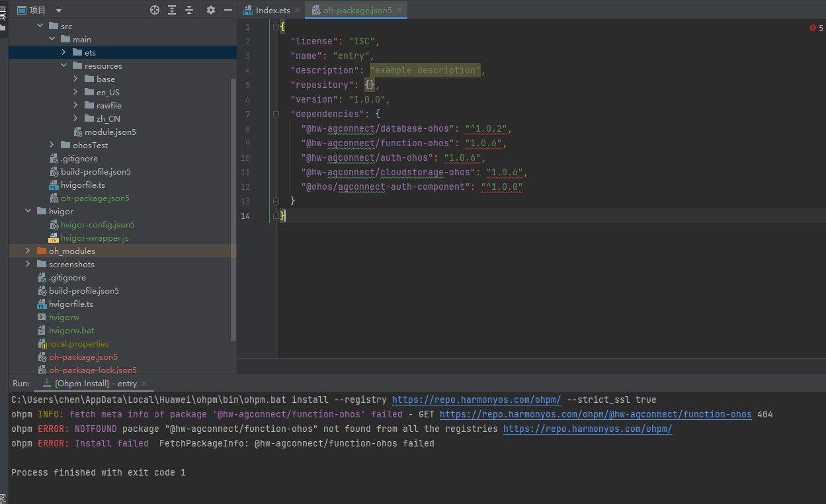Open the registry link on NOTFOUND error line
Viewport: 826px width, 504px height.
click(x=588, y=429)
